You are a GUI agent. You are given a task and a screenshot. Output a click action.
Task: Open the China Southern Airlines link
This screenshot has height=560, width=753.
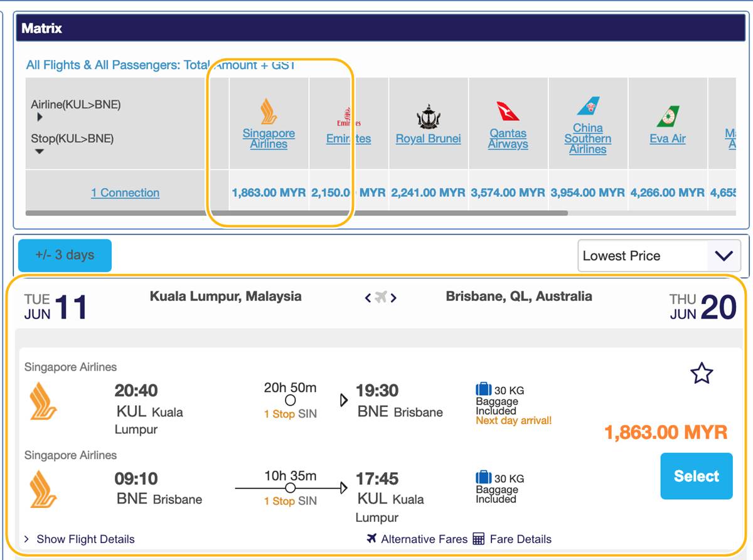588,139
